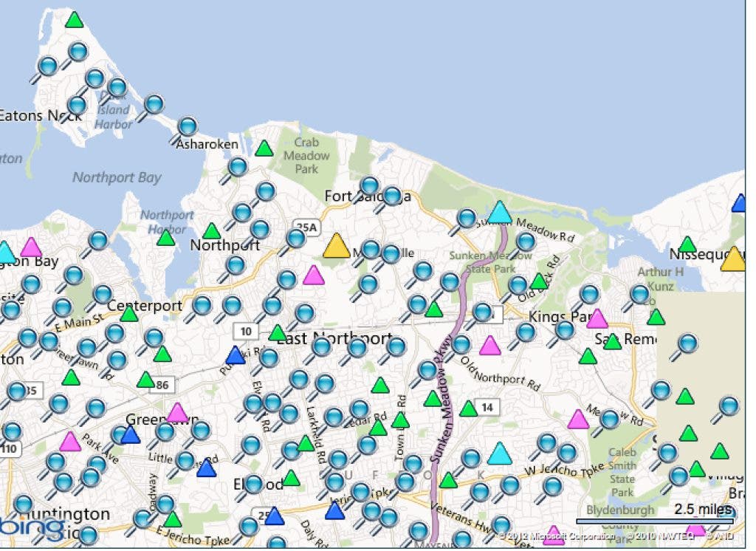The image size is (756, 551).
Task: Select green triangle left of Crab Meadow Park
Action: (264, 148)
